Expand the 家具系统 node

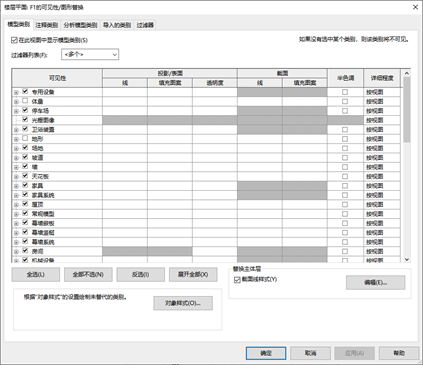tap(16, 195)
